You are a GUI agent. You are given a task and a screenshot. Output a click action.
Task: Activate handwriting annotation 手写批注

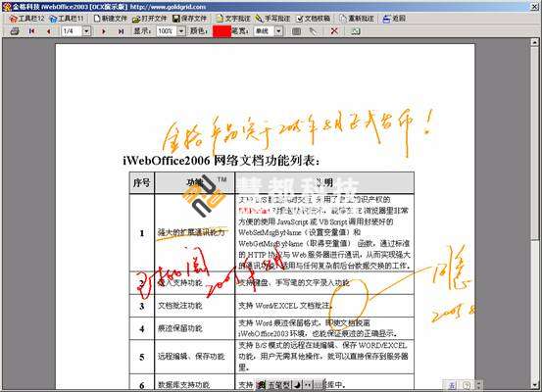[272, 19]
